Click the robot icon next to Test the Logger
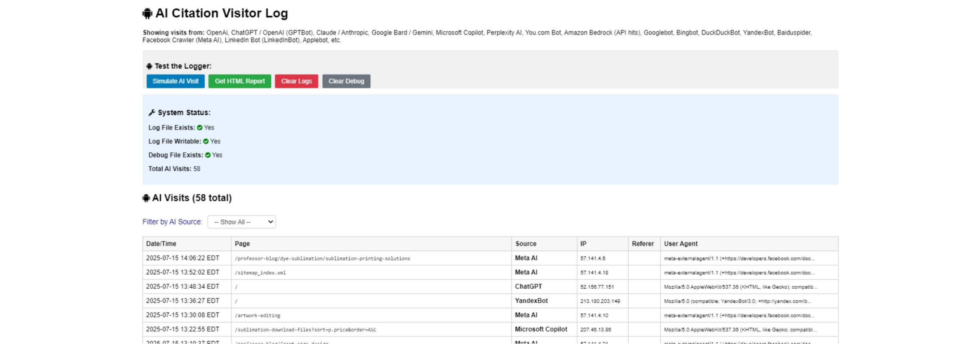Viewport: 980px width, 344px height. (x=149, y=66)
